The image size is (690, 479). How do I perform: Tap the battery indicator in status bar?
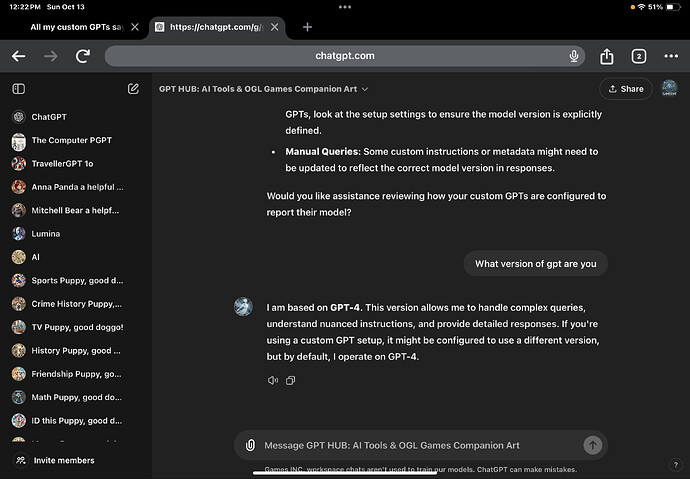pos(673,7)
